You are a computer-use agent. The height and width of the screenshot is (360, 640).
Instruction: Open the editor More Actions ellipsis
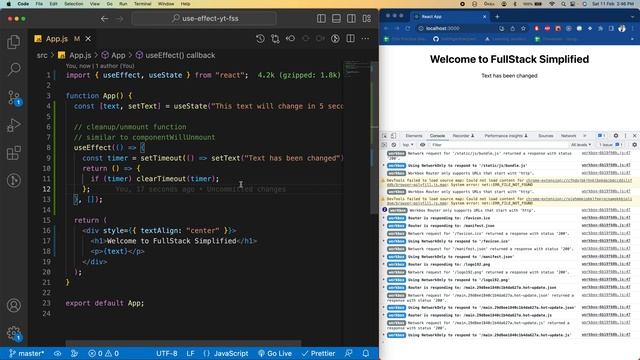365,39
